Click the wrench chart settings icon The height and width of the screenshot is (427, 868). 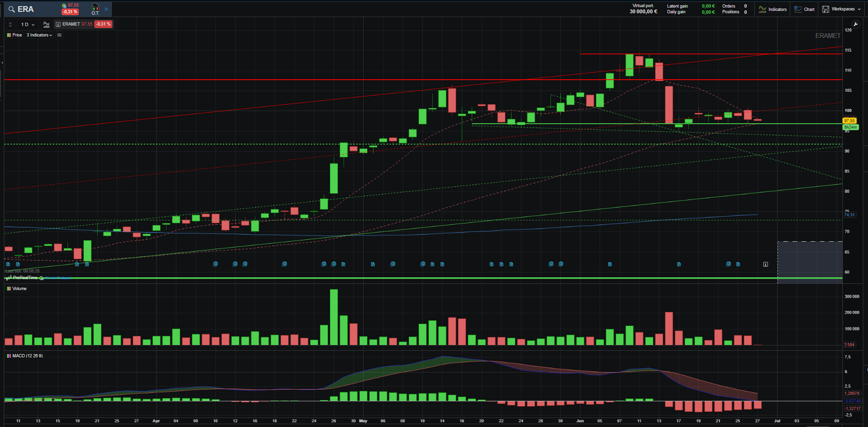(856, 24)
